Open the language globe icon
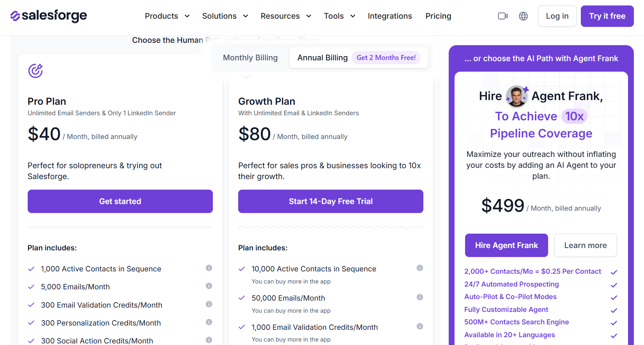 click(523, 16)
